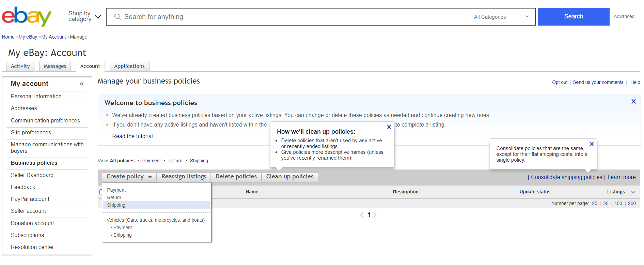The width and height of the screenshot is (644, 265).
Task: Open Read the tutorial link
Action: coord(132,136)
